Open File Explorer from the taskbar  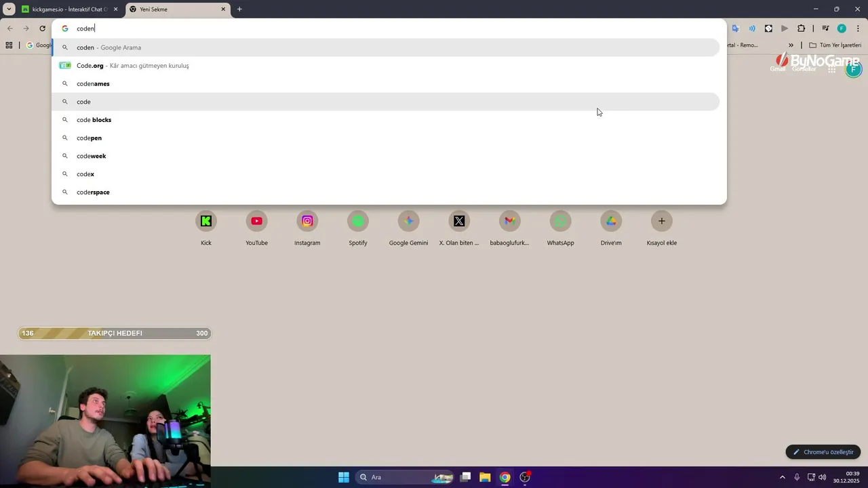(485, 477)
